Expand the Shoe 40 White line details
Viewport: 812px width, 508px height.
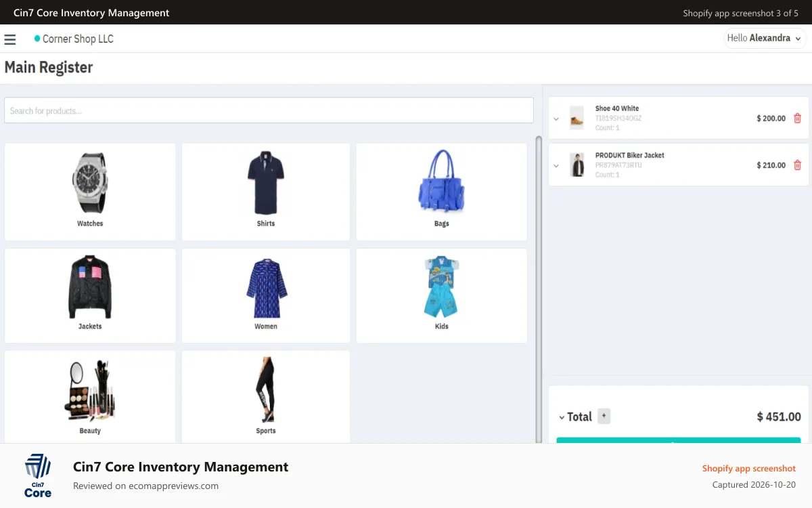[556, 119]
